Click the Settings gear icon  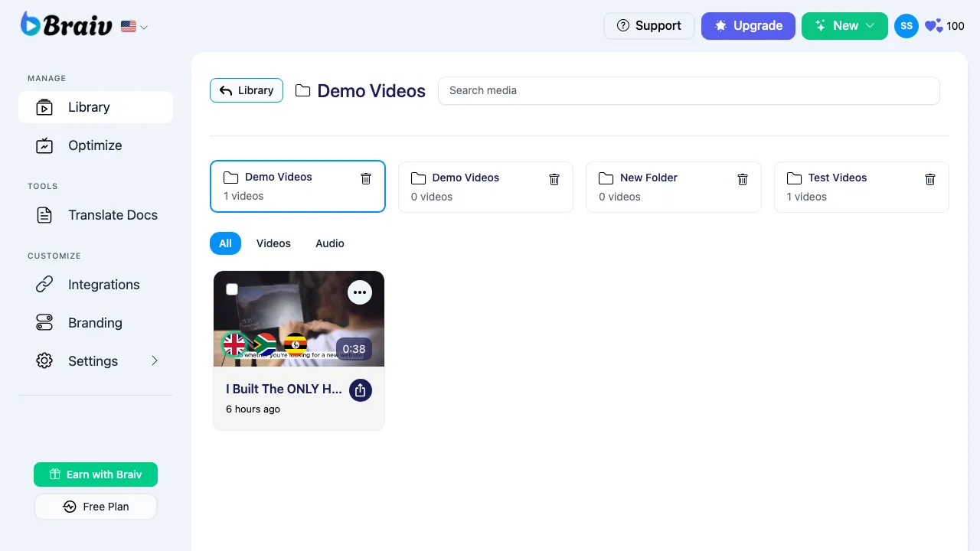point(44,361)
